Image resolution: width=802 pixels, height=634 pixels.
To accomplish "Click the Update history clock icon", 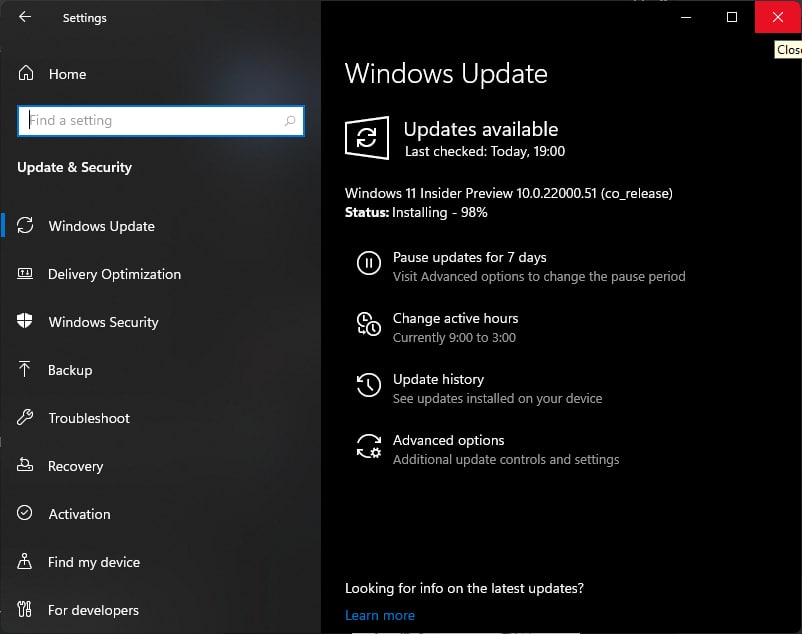I will pyautogui.click(x=368, y=385).
